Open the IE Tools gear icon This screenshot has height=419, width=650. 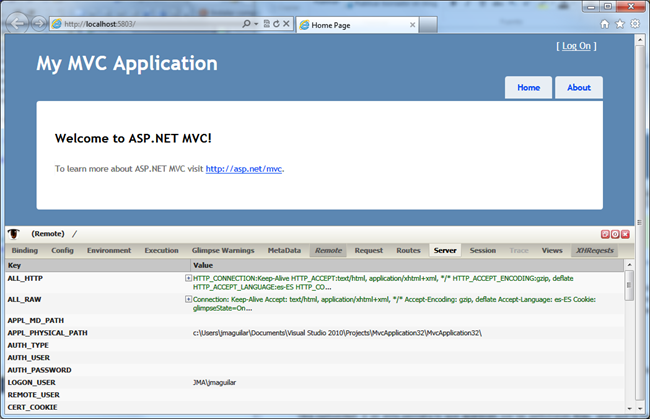click(x=634, y=23)
